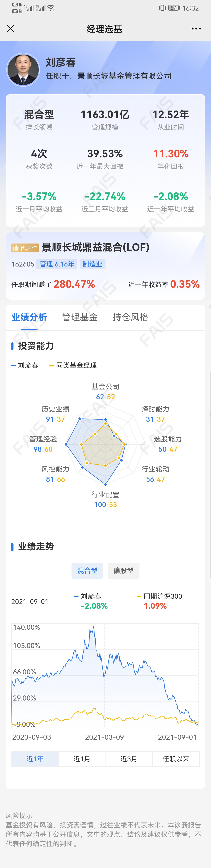Tap the blue 刘彦春 radar legend marker
The height and width of the screenshot is (868, 211).
point(13,366)
